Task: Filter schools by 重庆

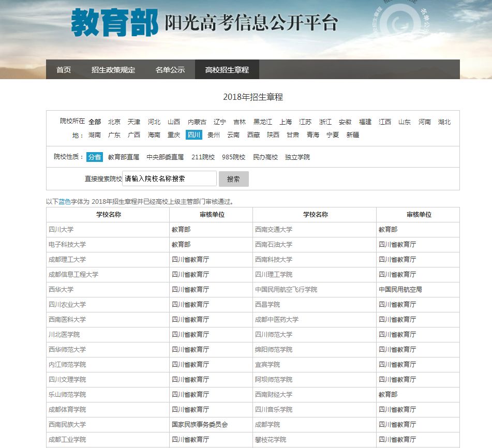Action: coord(174,135)
